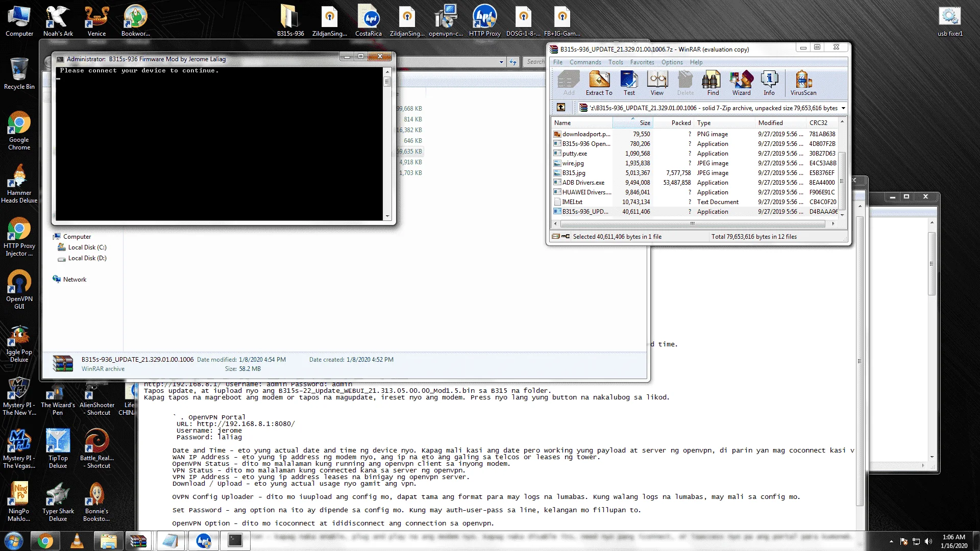Open the usb fixer1 desktop icon

(x=950, y=21)
